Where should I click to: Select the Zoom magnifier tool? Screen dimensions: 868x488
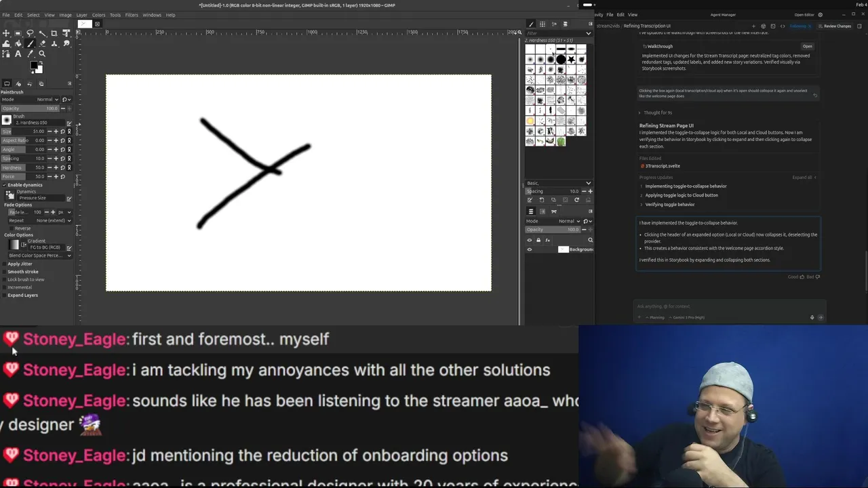tap(42, 54)
